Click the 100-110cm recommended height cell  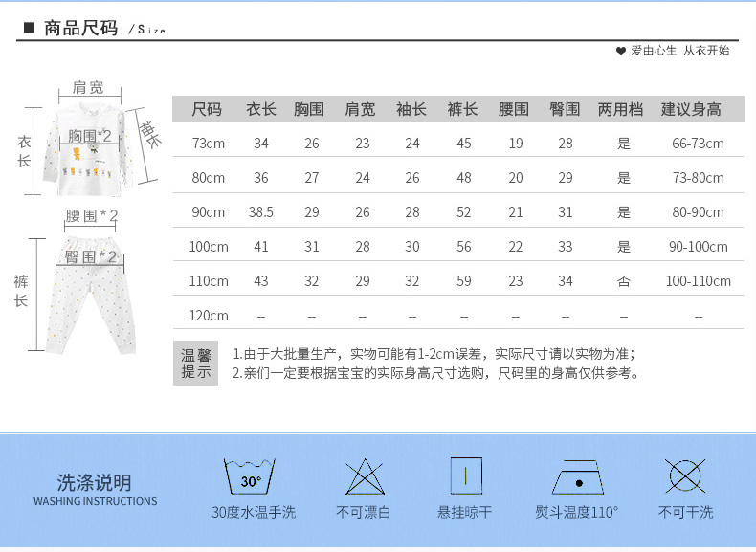[699, 281]
